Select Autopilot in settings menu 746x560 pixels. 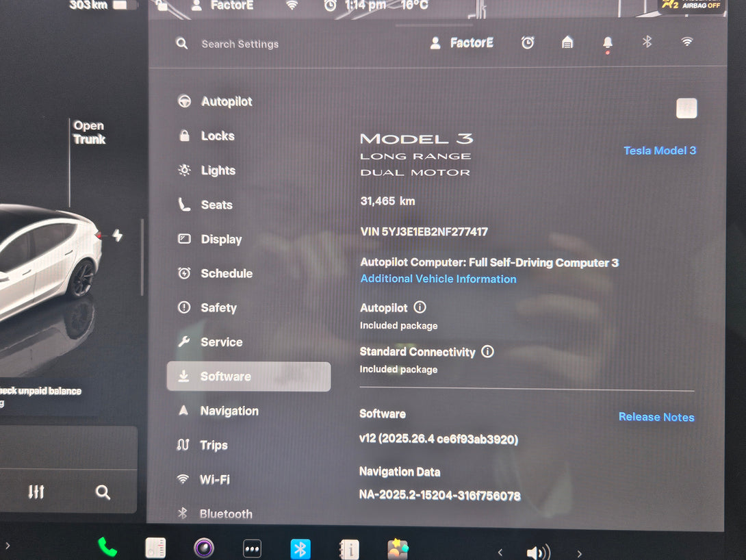tap(226, 102)
